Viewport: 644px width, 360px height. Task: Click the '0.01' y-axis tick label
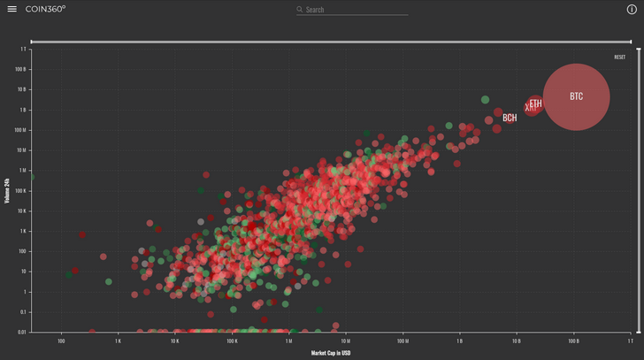pyautogui.click(x=22, y=332)
